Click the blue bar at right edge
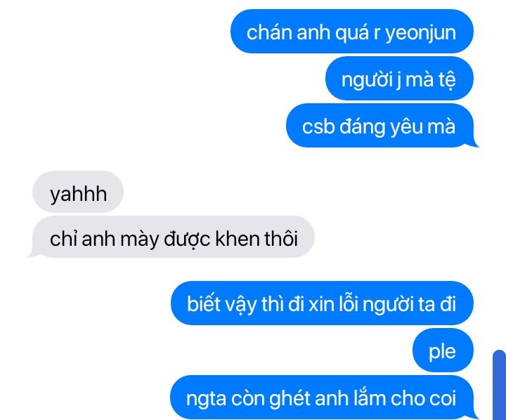 [x=500, y=385]
